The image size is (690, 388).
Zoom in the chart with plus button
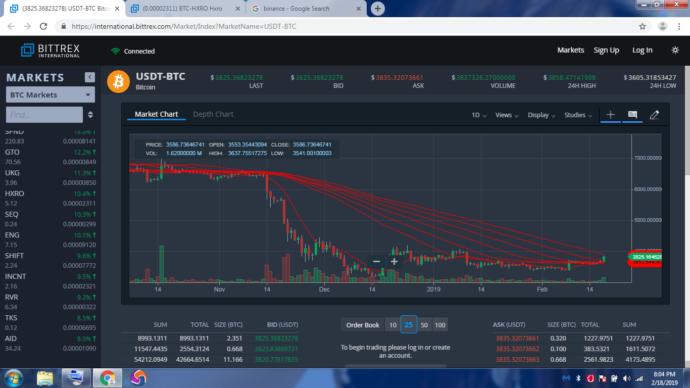394,261
